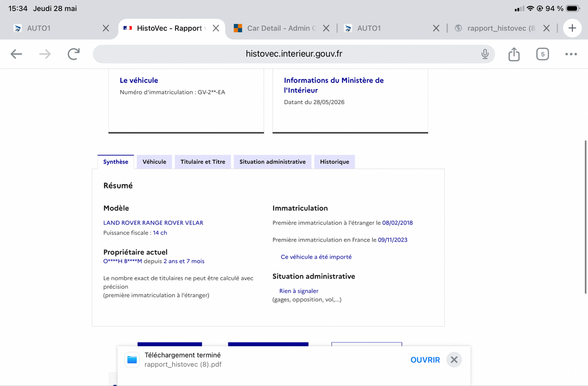Show open tabs counter icon
Viewport: 588px width, 386px height.
(x=542, y=54)
